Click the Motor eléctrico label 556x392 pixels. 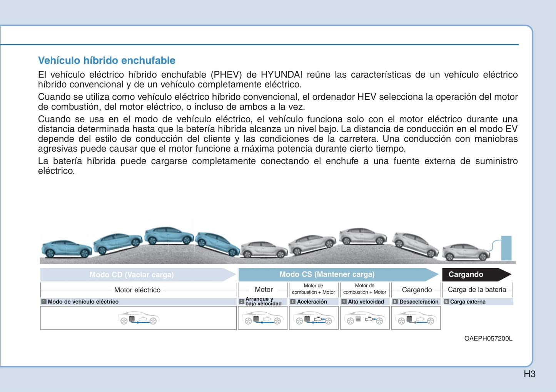pos(137,290)
